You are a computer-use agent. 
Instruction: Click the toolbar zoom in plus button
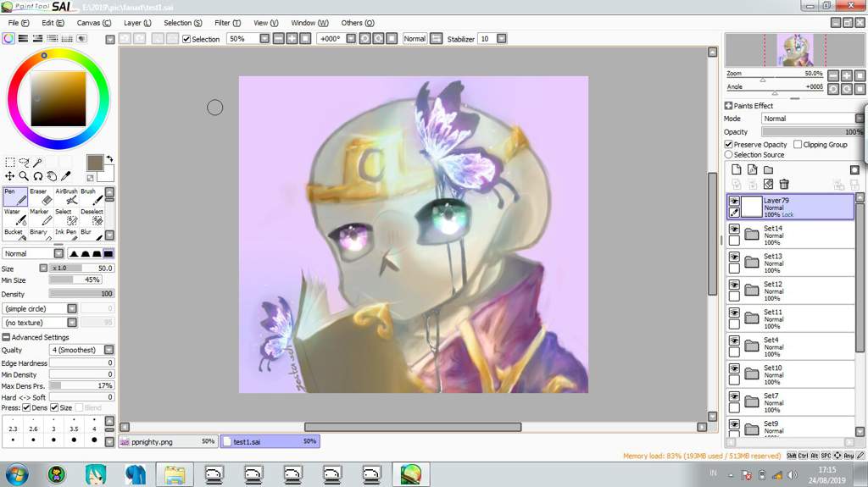tap(292, 39)
